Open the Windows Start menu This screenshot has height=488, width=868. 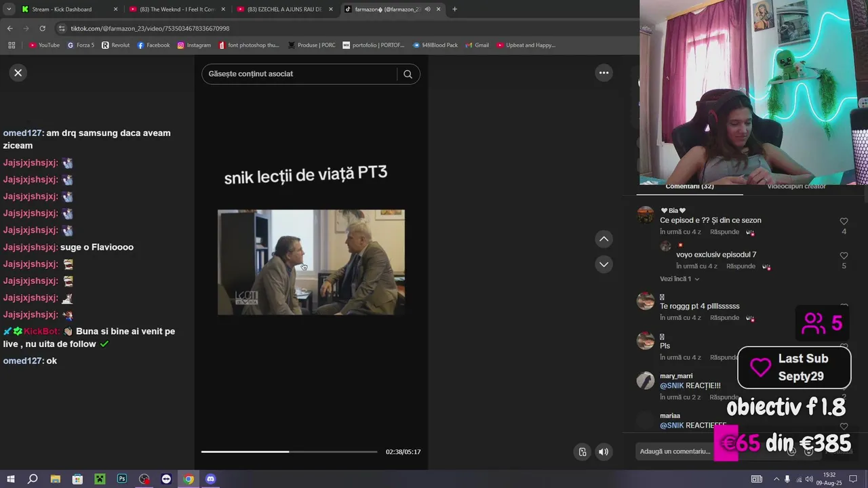coord(11,479)
